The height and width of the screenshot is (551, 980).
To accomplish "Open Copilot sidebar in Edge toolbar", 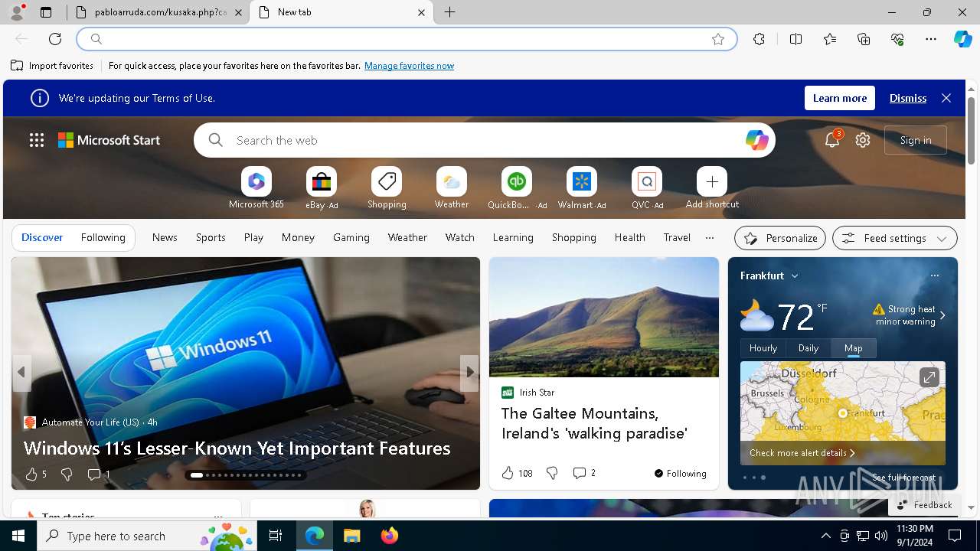I will [962, 39].
